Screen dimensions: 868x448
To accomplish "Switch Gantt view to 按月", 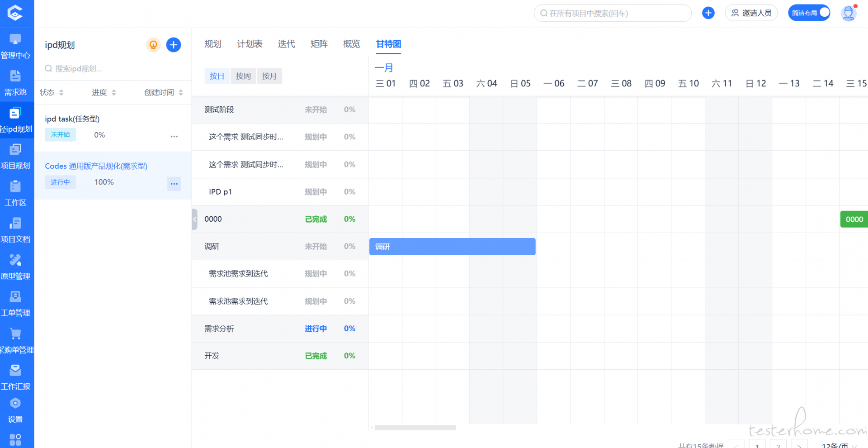I will tap(269, 76).
